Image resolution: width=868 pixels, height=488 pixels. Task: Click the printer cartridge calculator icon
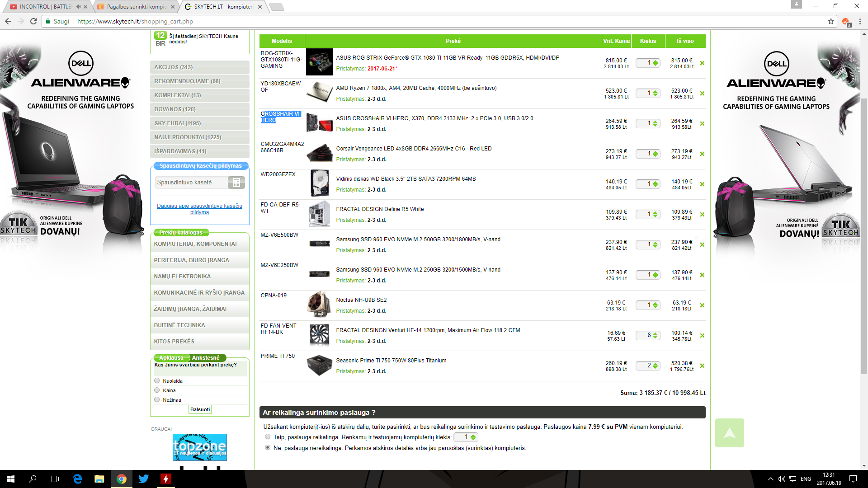(236, 183)
